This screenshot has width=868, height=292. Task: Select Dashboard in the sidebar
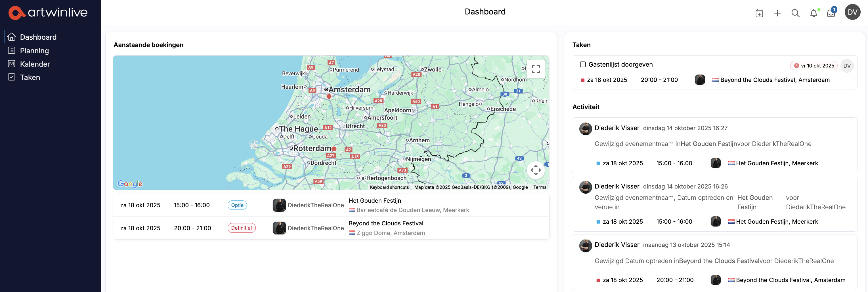pos(38,37)
